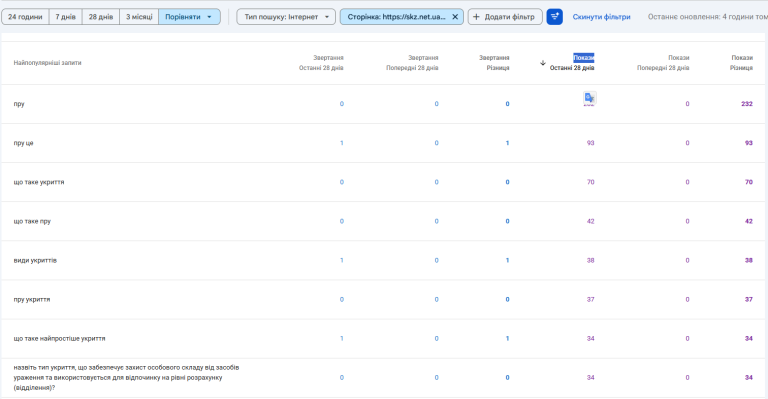Screen dimensions: 768x399
Task: Click the query "що таке найпростіше укриття"
Action: click(59, 339)
